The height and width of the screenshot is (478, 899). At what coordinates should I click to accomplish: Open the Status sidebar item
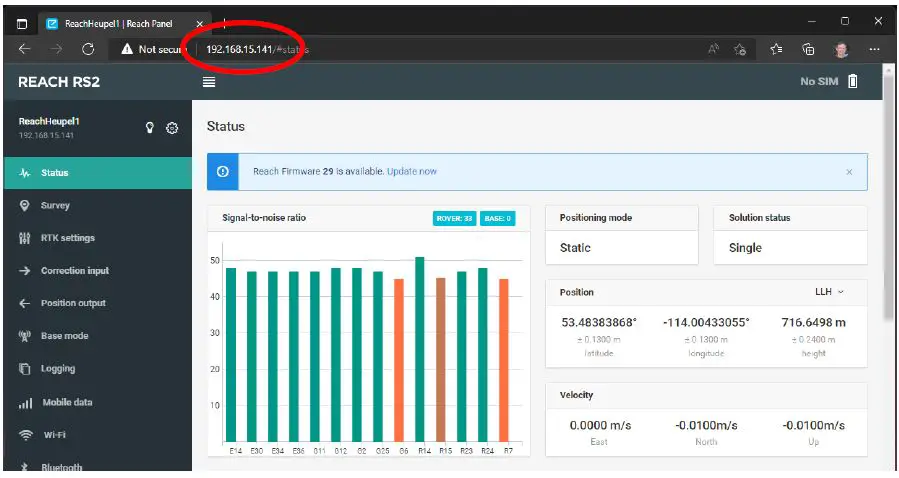pos(98,173)
